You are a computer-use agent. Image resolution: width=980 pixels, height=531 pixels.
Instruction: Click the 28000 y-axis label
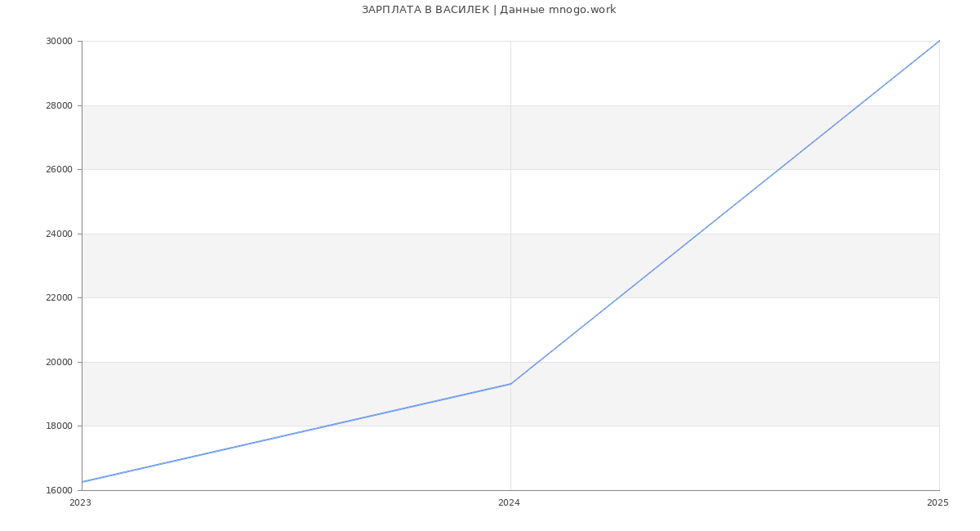click(59, 105)
